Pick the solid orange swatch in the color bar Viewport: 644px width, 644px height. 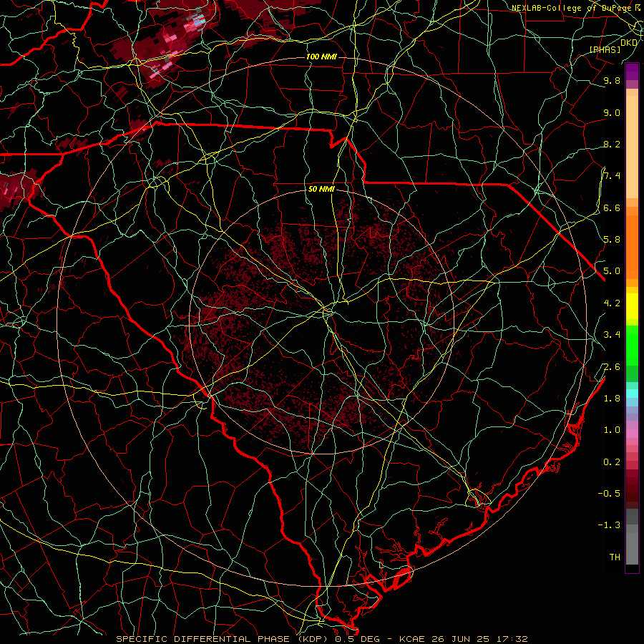tap(632, 248)
